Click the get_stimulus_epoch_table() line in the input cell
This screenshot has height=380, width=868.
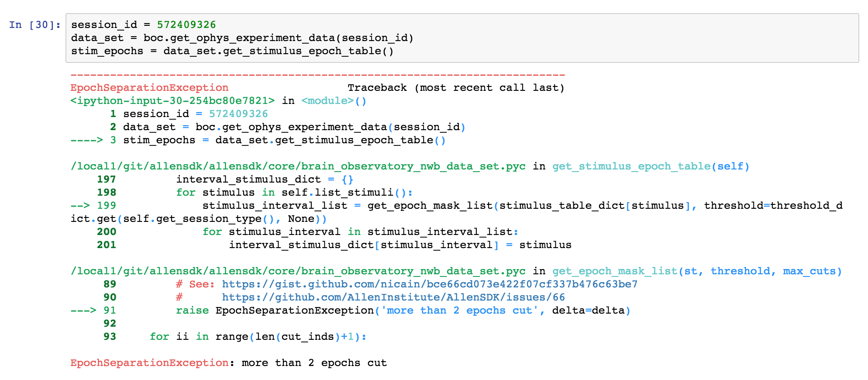[x=232, y=51]
